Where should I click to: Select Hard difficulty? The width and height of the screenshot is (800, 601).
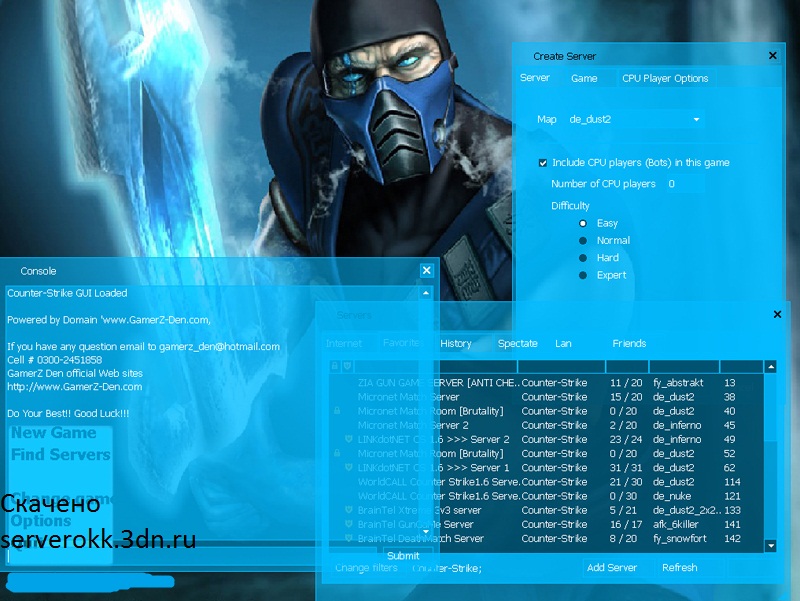click(583, 258)
